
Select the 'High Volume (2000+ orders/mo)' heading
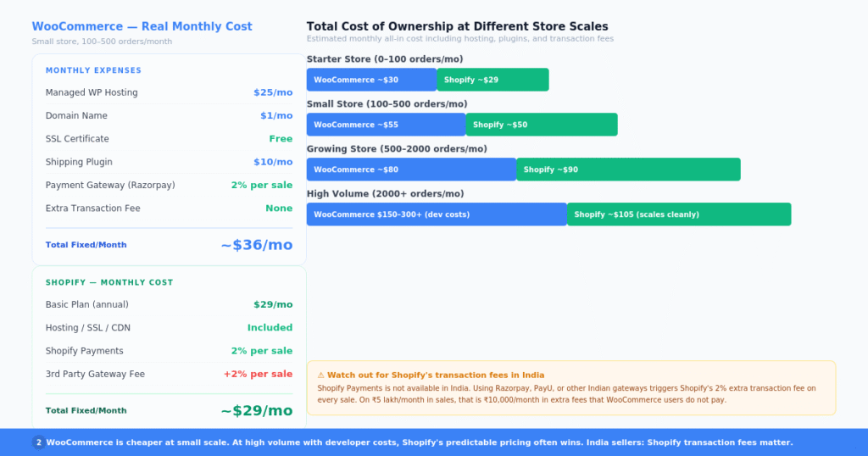(x=386, y=194)
